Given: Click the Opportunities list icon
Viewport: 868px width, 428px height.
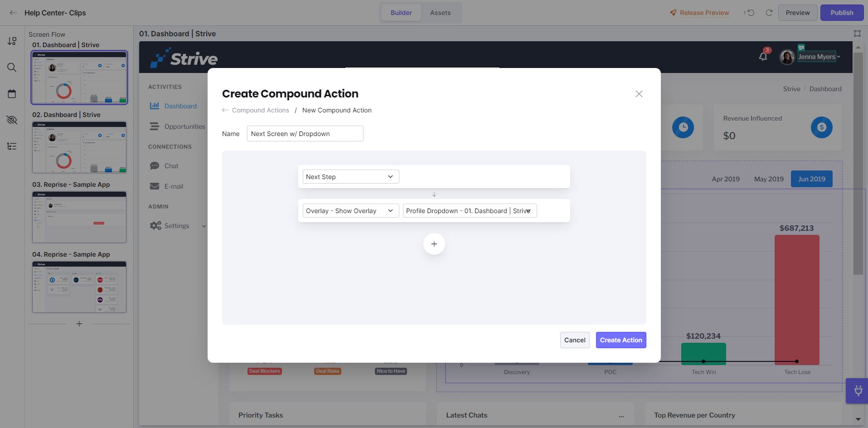Looking at the screenshot, I should point(155,126).
